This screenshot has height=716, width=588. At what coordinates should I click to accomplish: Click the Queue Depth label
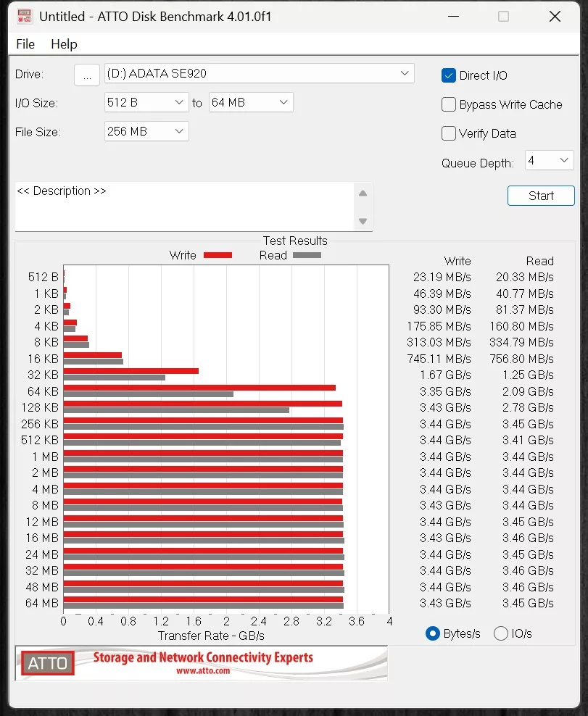click(478, 164)
